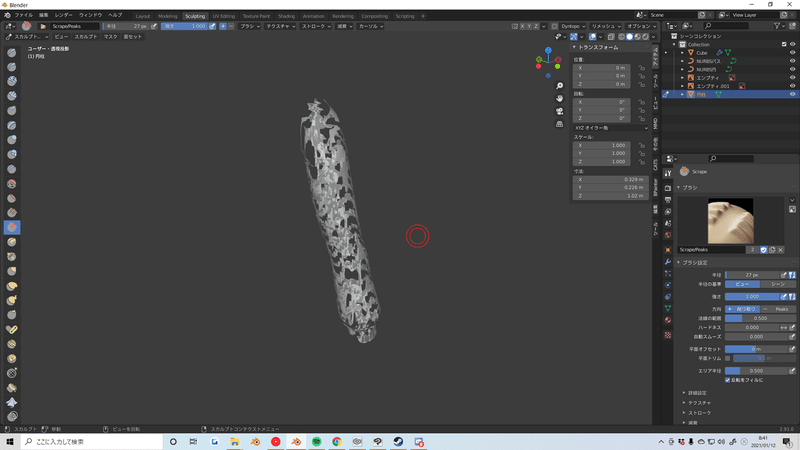Screen dimensions: 800x450
Task: Select the Peaks direction button
Action: pyautogui.click(x=779, y=309)
